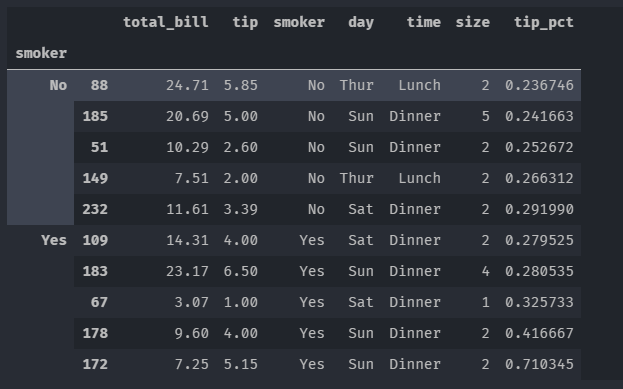Screen dimensions: 623x389
Task: Click the smoker column header in top row
Action: 299,22
